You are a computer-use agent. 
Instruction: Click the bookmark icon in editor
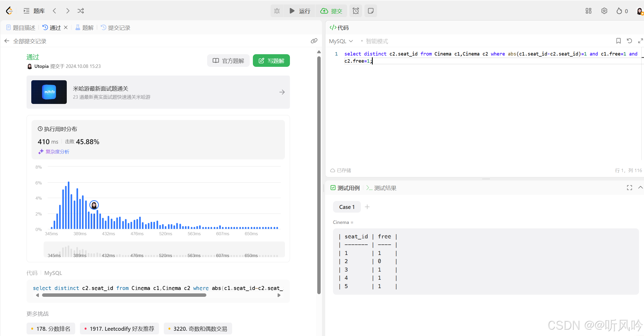coord(619,41)
